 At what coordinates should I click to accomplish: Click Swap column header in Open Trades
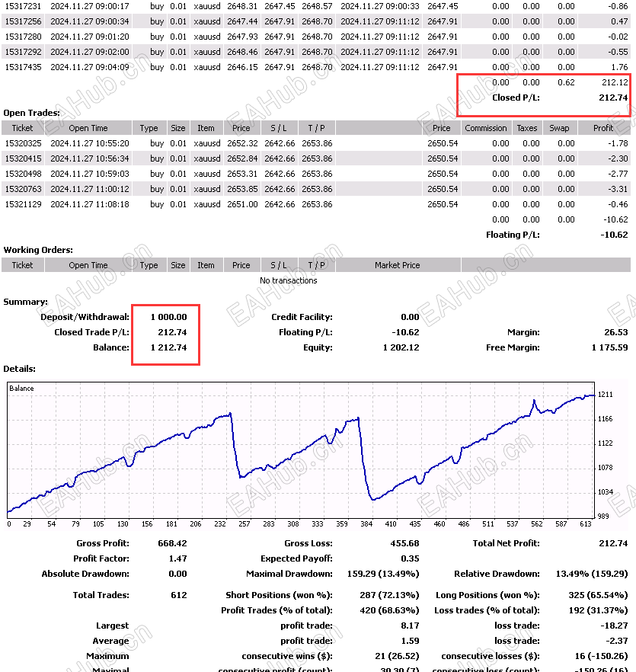[x=559, y=128]
